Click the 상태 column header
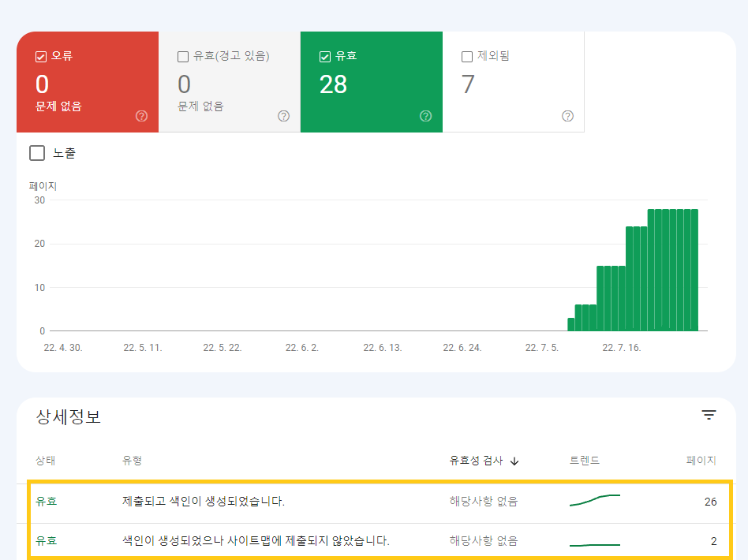The width and height of the screenshot is (748, 560). click(x=45, y=461)
